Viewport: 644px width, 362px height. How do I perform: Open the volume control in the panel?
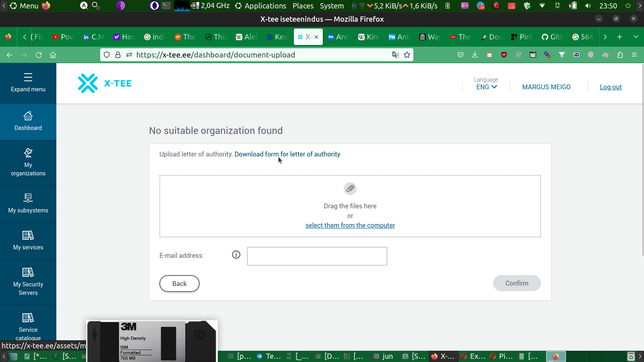tap(588, 6)
